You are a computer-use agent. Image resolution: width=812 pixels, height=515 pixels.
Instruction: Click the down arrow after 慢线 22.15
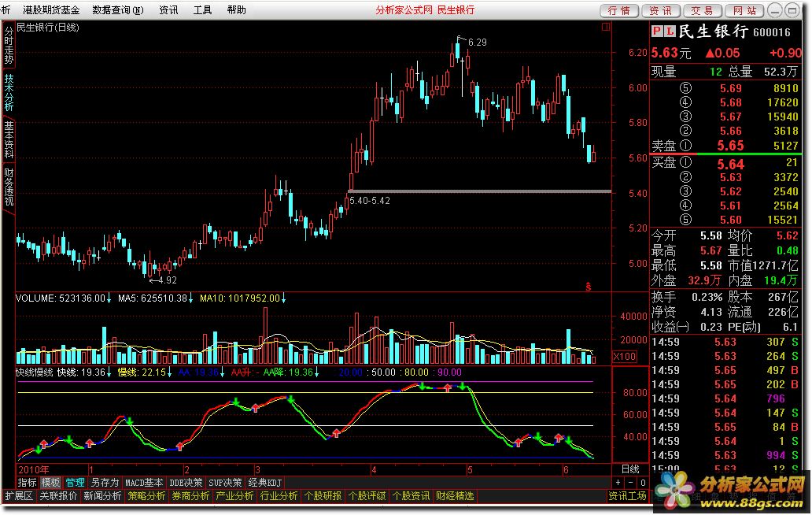169,372
